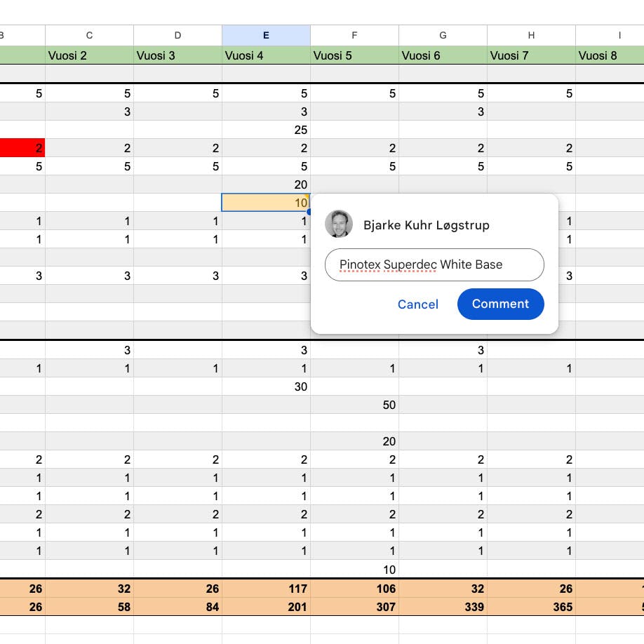
Task: Click the Pinotex Superdec White Base comment field
Action: [x=434, y=264]
